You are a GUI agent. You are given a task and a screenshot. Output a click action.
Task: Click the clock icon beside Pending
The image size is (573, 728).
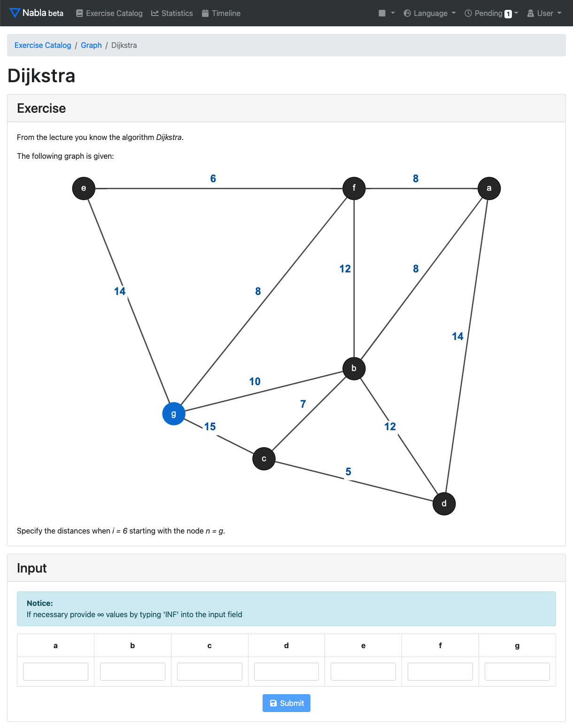pos(468,13)
